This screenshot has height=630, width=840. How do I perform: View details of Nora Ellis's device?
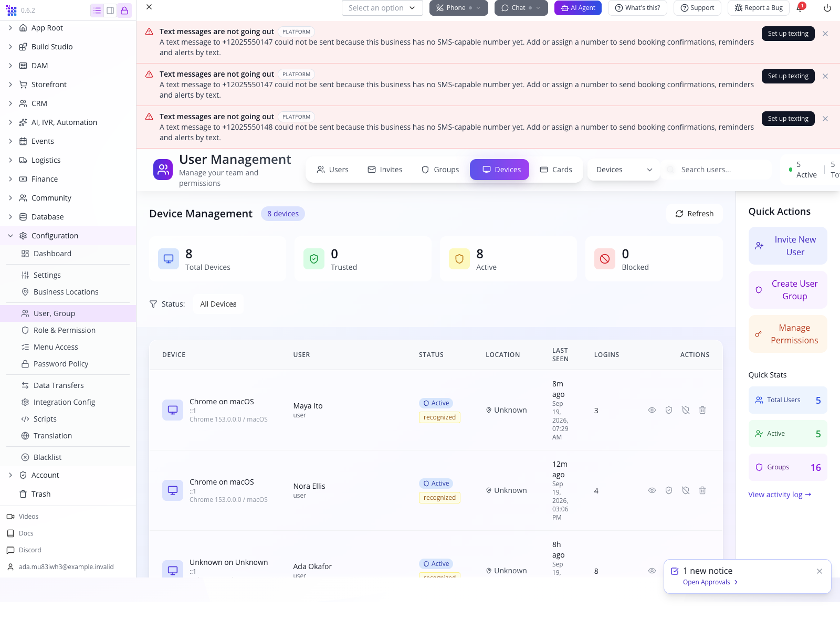(x=652, y=490)
